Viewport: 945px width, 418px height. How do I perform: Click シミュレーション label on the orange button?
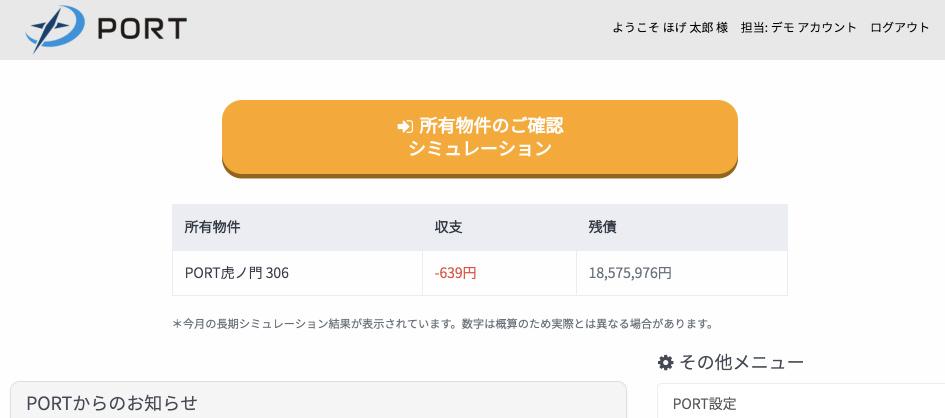480,149
